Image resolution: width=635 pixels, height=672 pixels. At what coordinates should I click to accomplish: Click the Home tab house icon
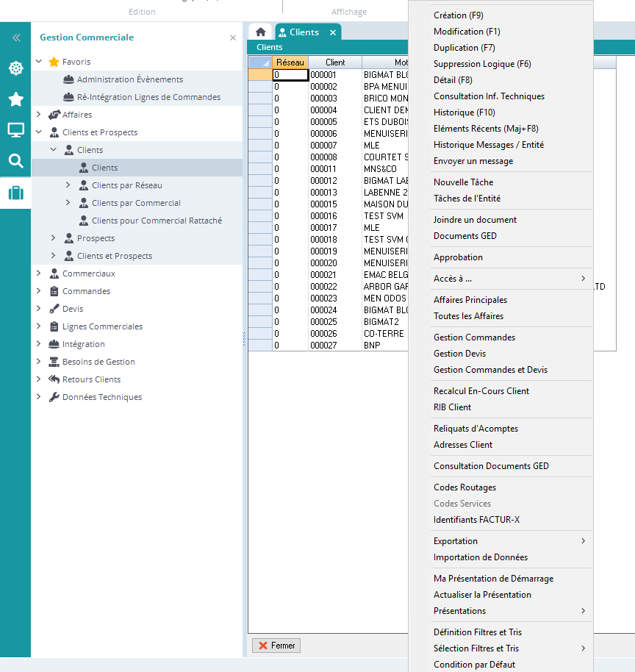point(260,32)
